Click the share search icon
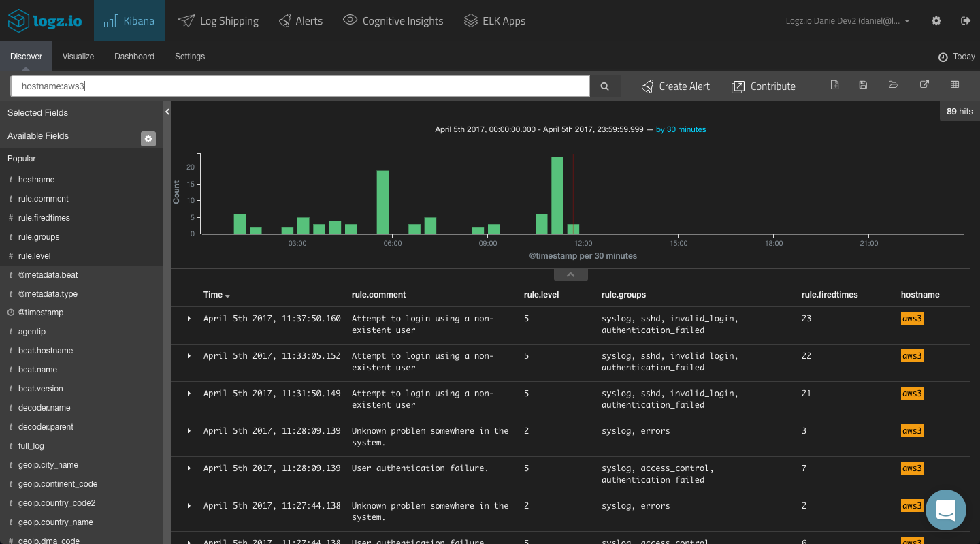This screenshot has width=980, height=544. (x=924, y=84)
